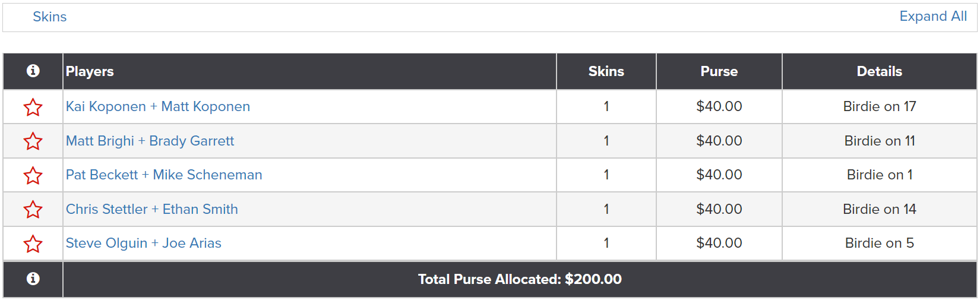Screen dimensions: 980x300
Task: Click the star icon beside Chris Stettler + Ethan Smith
Action: tap(33, 209)
